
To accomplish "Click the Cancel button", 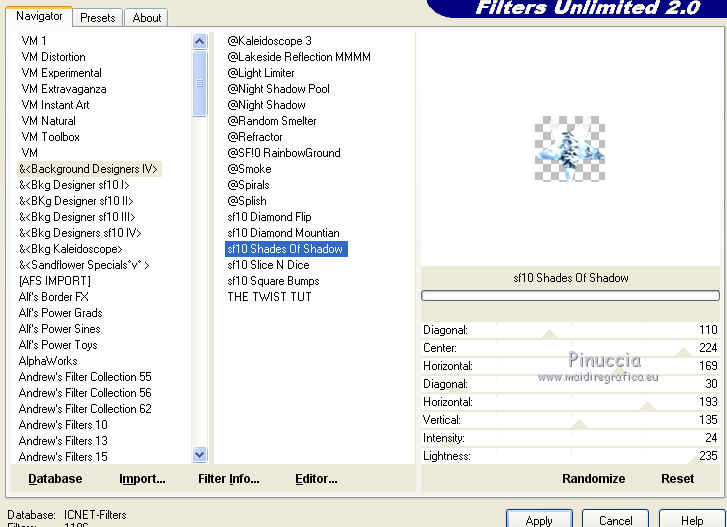I will 615,520.
